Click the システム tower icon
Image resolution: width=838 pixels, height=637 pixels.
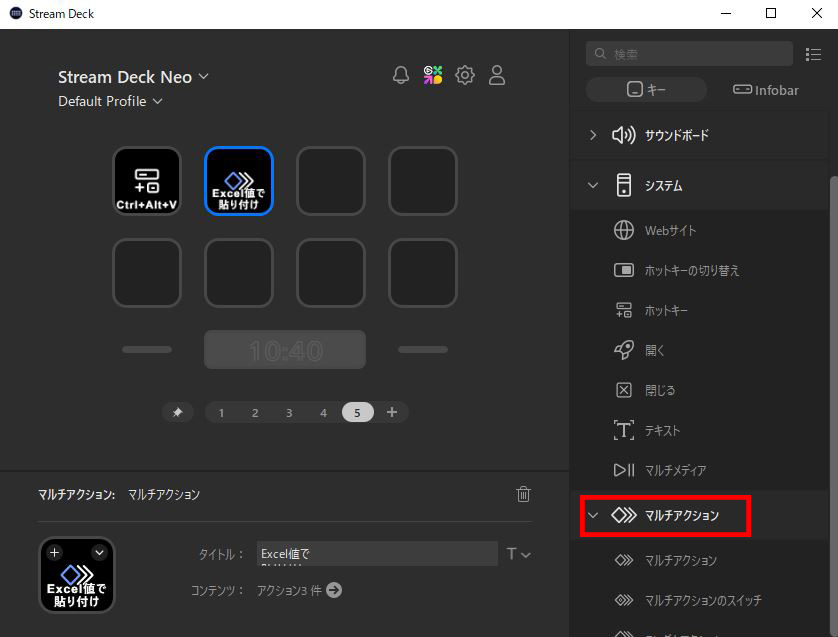pos(624,185)
